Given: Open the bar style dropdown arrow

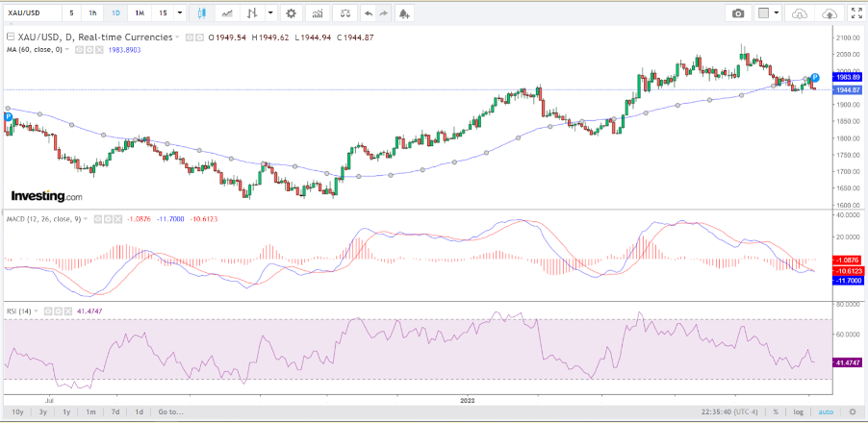Looking at the screenshot, I should 270,13.
